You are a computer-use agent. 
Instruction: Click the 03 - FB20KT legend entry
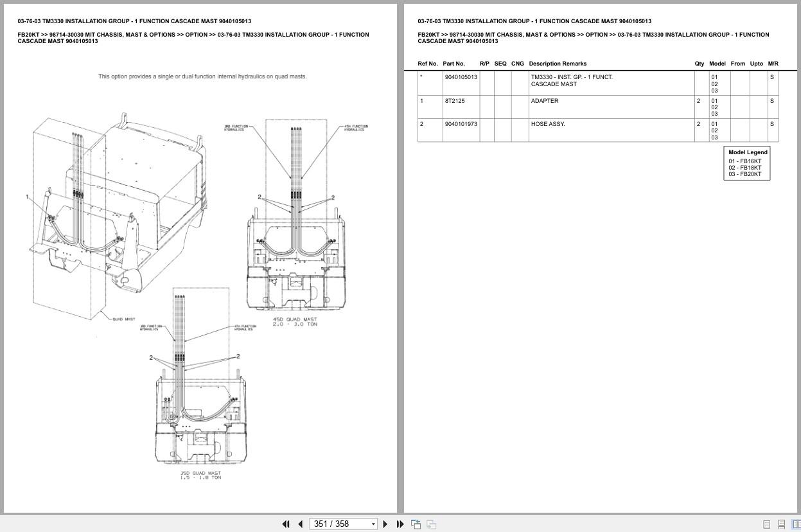(x=744, y=174)
